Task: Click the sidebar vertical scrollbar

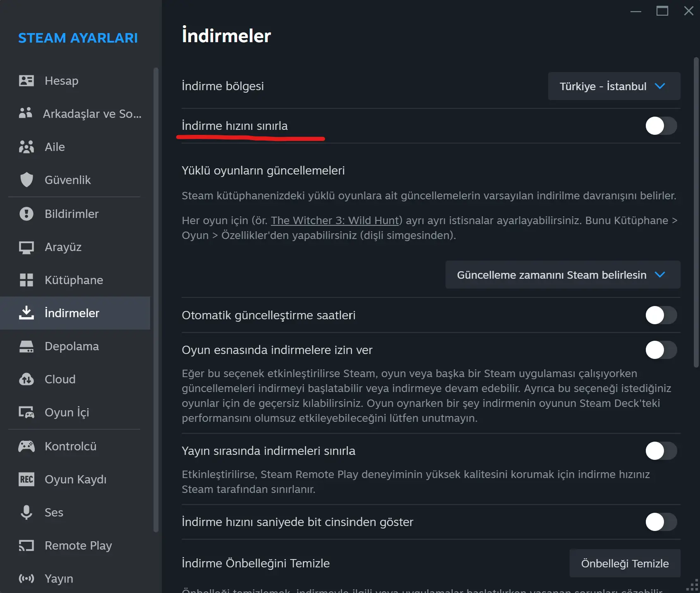Action: (x=156, y=300)
